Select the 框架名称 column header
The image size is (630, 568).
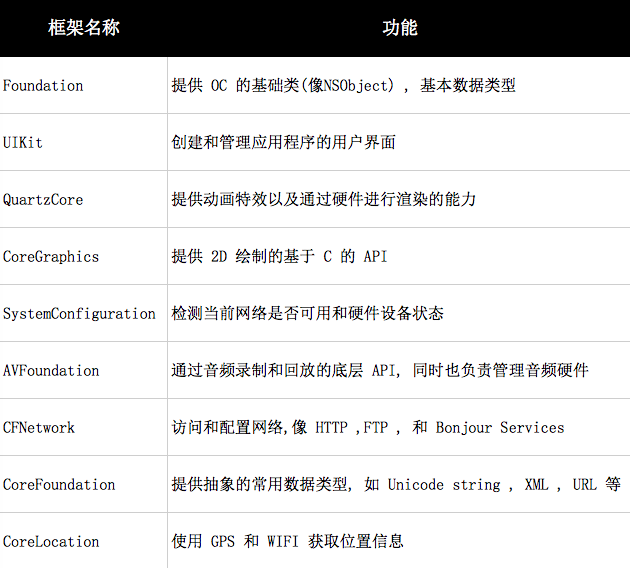click(x=84, y=28)
